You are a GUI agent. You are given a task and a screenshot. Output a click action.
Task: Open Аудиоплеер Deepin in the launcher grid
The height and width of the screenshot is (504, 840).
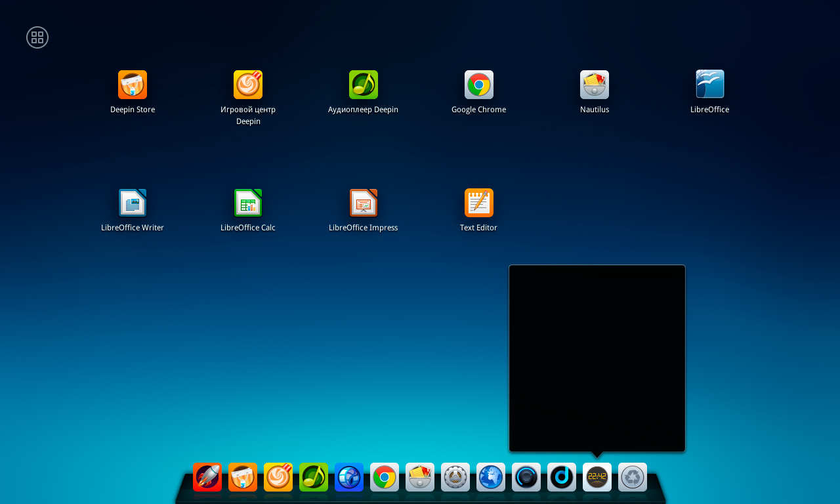click(364, 85)
